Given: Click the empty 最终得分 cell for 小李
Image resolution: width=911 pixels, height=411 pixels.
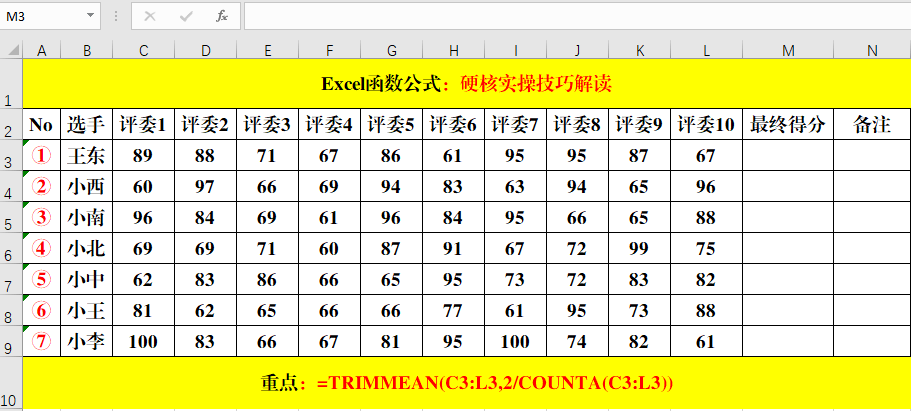Looking at the screenshot, I should pos(788,342).
